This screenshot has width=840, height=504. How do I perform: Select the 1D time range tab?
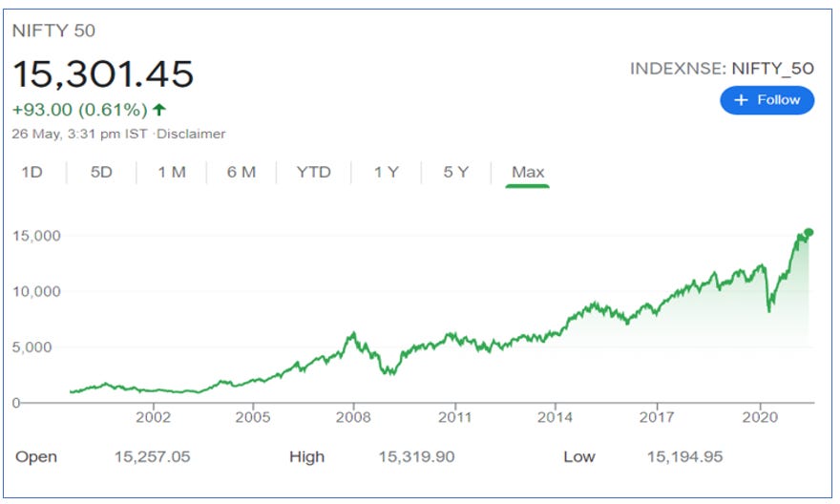[x=31, y=172]
